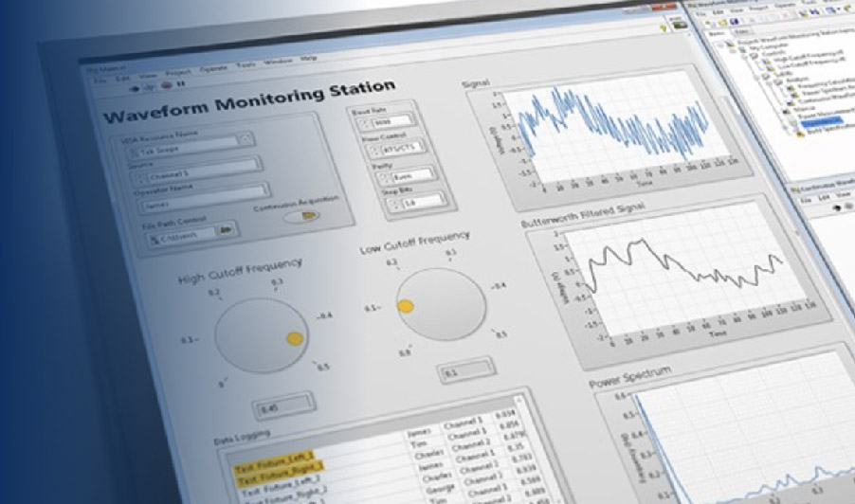855x504 pixels.
Task: Click the Parity stepper arrows
Action: coord(385,177)
